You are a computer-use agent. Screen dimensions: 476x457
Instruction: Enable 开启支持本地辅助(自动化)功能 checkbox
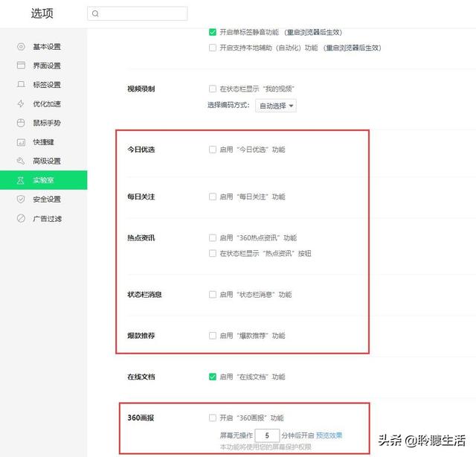pyautogui.click(x=213, y=48)
